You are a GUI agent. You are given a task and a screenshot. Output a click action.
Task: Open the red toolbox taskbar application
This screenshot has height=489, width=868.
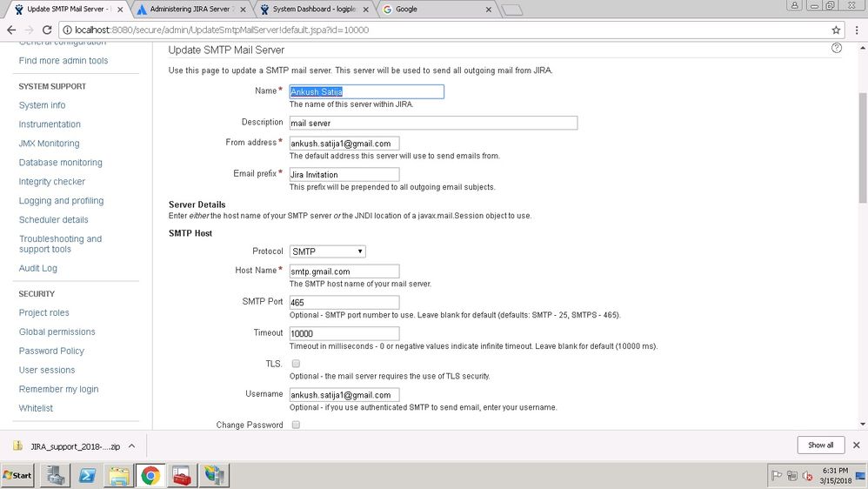pos(182,475)
